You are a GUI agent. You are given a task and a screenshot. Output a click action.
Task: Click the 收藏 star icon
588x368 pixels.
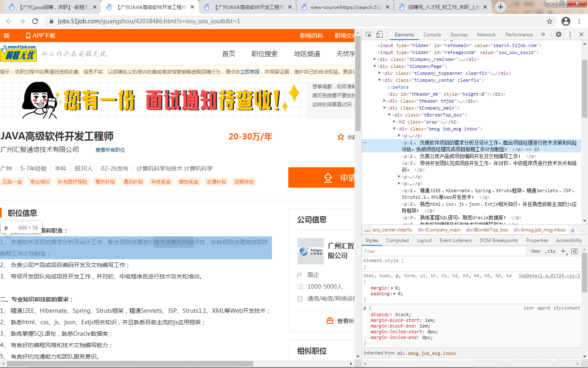click(x=341, y=137)
